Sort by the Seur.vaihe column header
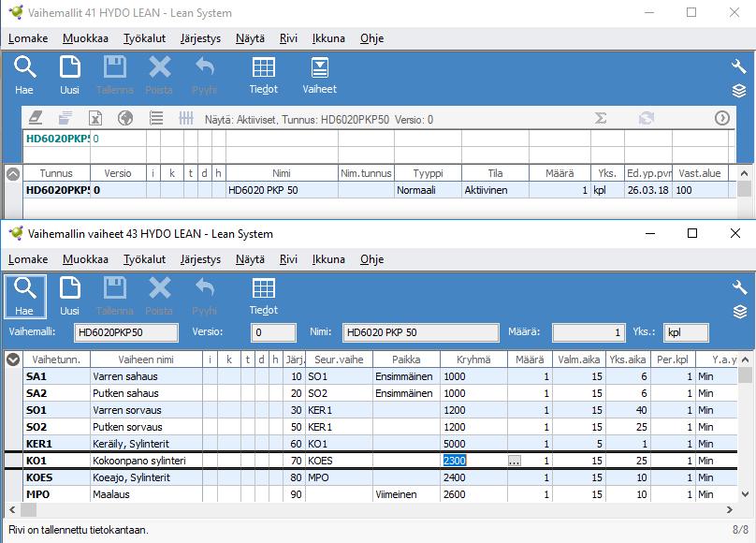 tap(339, 360)
